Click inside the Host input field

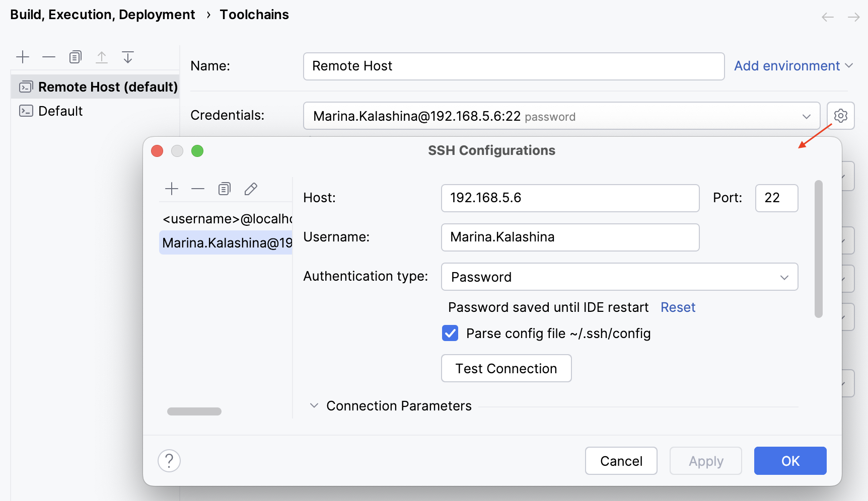(570, 198)
